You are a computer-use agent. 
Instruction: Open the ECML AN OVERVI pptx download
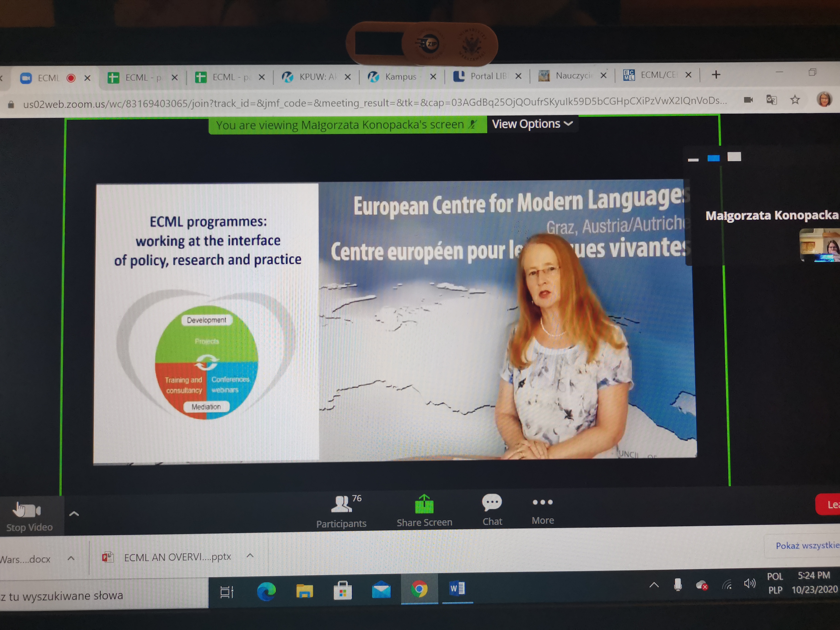pyautogui.click(x=167, y=557)
